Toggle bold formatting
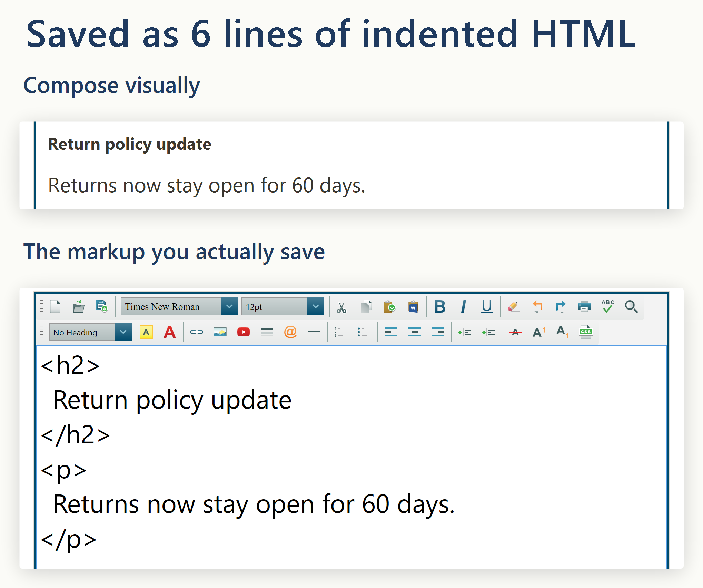The height and width of the screenshot is (588, 703). (x=440, y=306)
